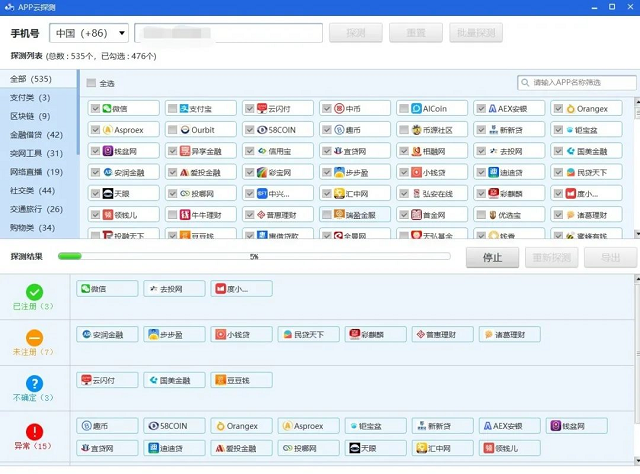Toggle the 全选 select-all checkbox
This screenshot has width=640, height=474.
(91, 83)
